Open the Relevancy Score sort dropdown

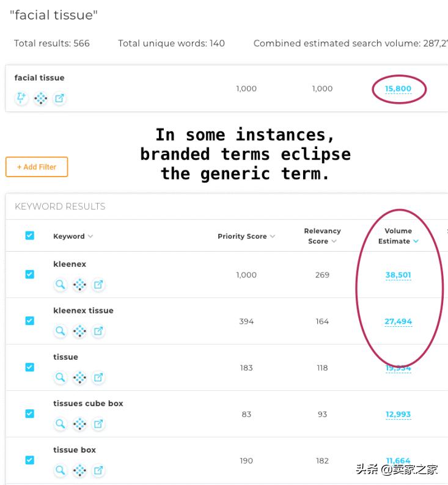334,241
